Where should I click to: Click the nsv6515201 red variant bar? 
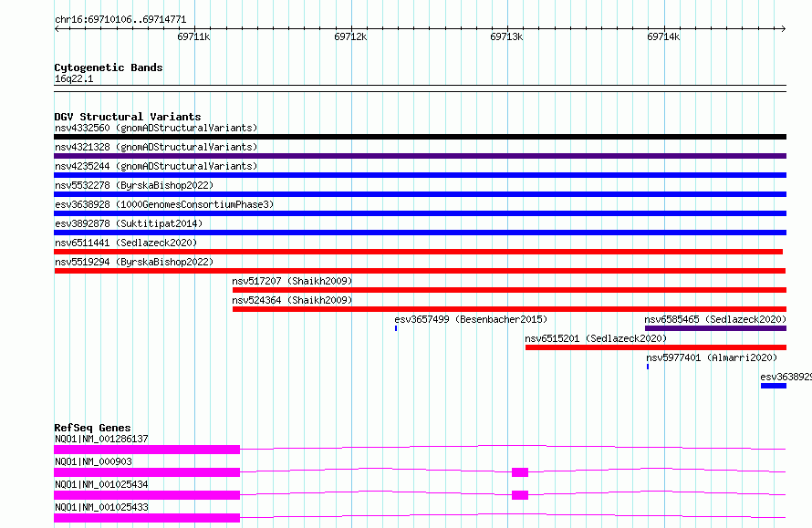pyautogui.click(x=656, y=347)
